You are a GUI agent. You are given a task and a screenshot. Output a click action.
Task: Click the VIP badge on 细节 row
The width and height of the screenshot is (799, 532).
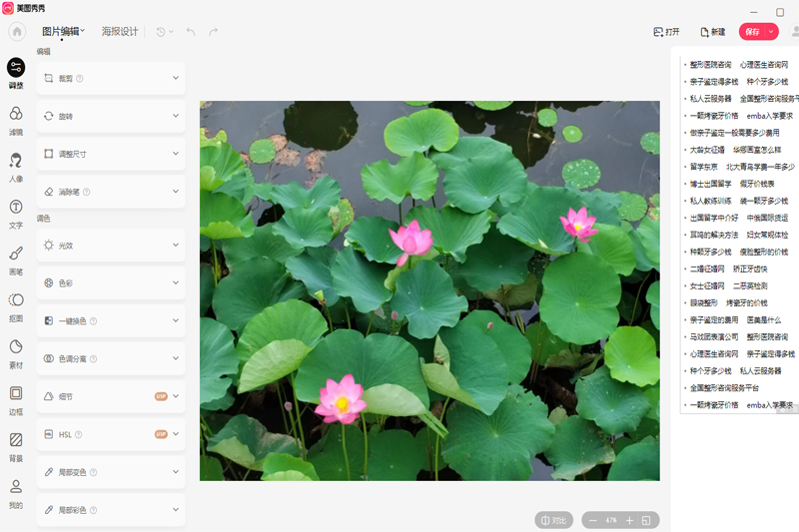point(161,396)
